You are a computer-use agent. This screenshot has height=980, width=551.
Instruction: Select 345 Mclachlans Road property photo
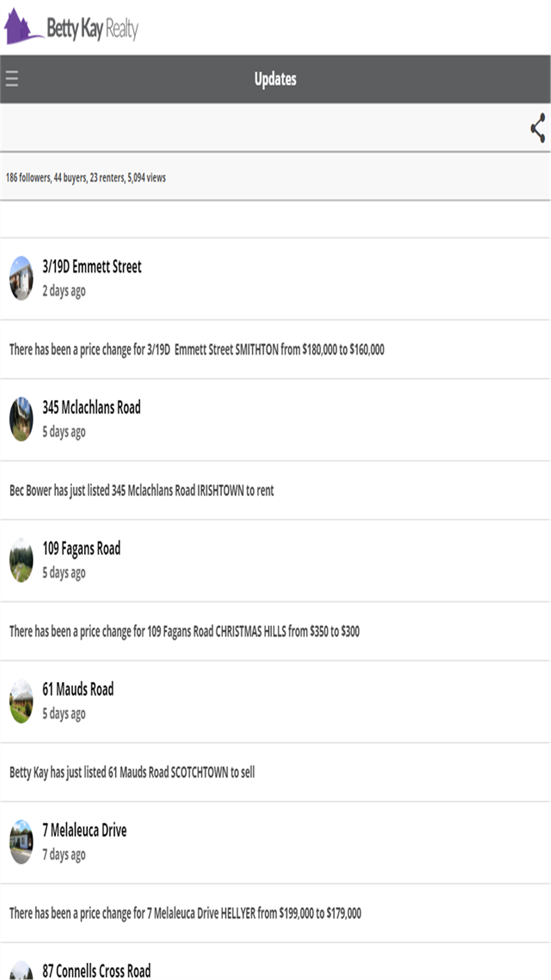21,419
